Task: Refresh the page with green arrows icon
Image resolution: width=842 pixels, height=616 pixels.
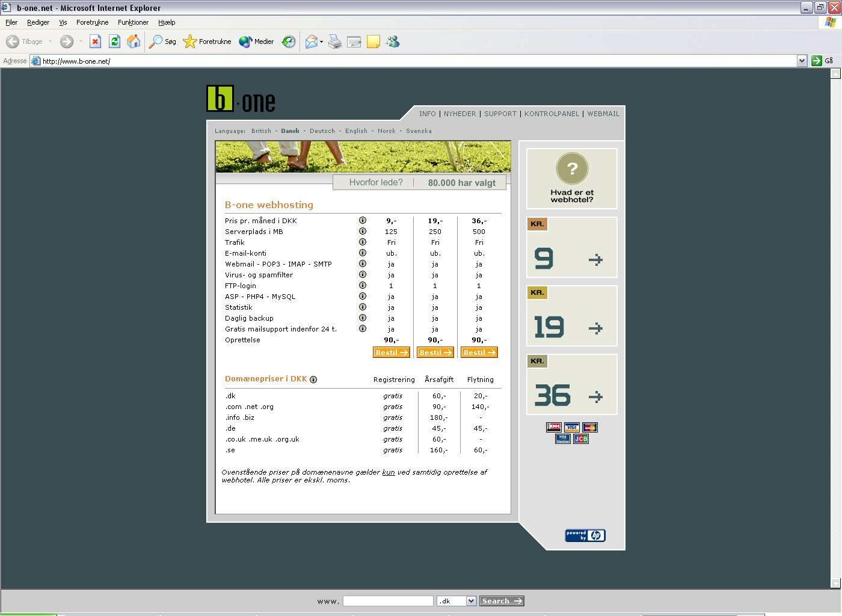Action: click(x=114, y=42)
